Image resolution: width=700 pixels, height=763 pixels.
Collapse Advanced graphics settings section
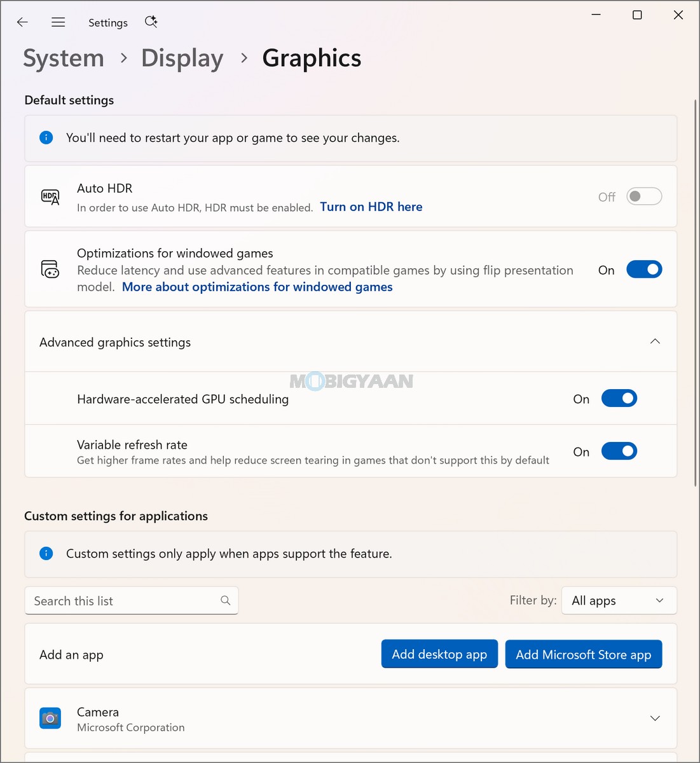coord(655,341)
